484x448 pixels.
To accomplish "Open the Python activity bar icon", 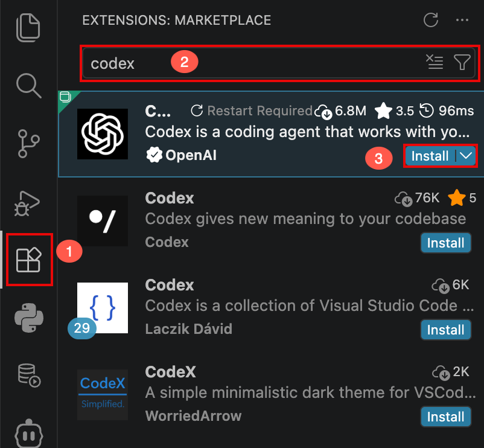I will click(x=29, y=318).
